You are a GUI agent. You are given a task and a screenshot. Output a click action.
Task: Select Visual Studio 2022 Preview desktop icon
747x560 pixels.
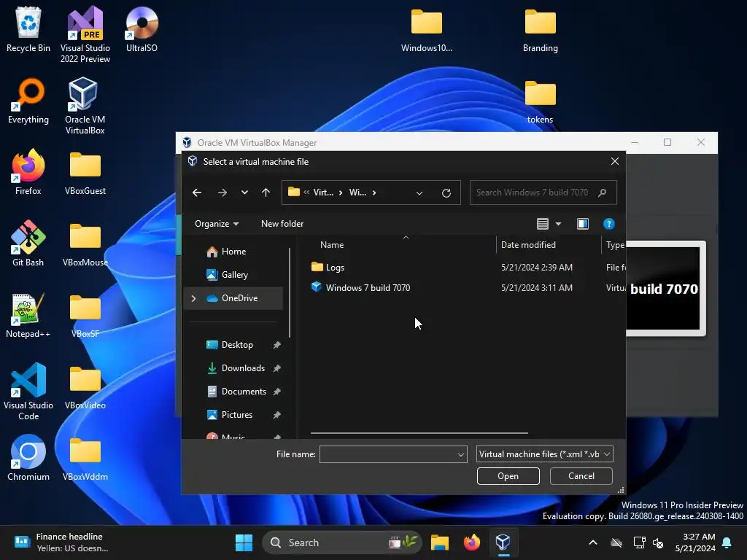point(85,34)
